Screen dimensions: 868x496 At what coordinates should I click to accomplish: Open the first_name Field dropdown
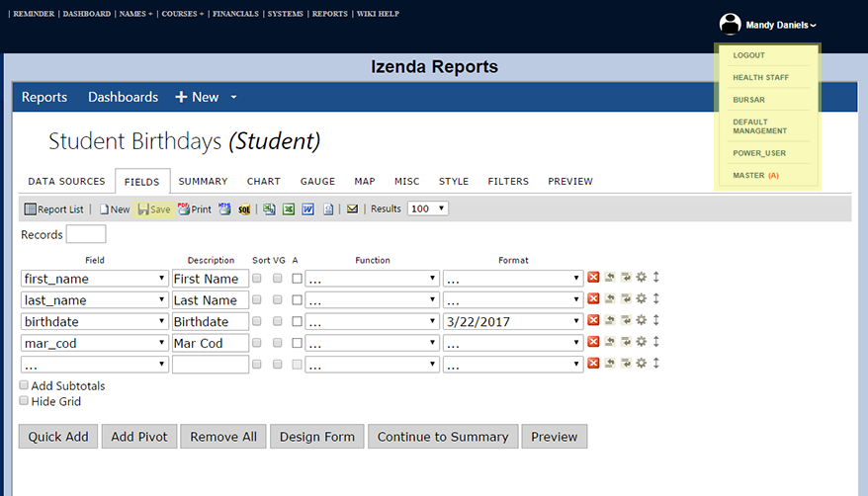[x=94, y=279]
